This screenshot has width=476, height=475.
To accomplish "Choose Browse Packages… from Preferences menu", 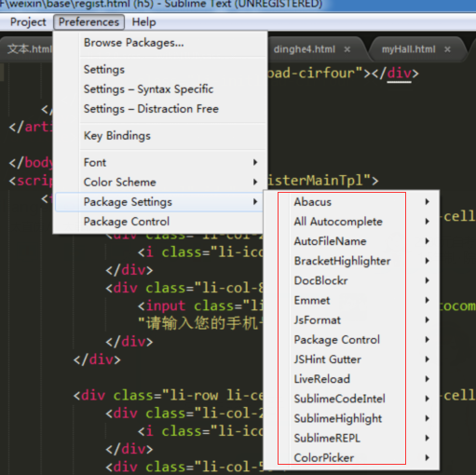I will click(160, 43).
